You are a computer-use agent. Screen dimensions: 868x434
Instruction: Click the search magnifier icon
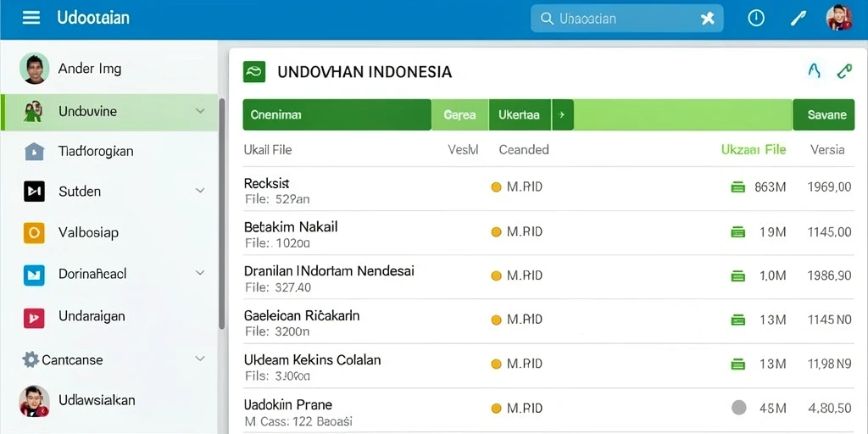point(547,19)
